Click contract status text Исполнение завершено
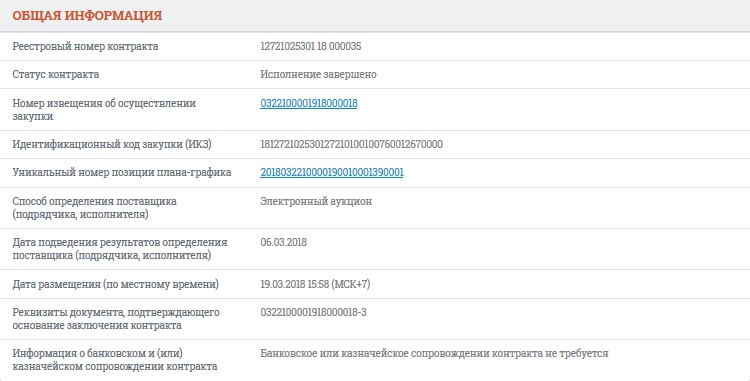 click(x=318, y=75)
